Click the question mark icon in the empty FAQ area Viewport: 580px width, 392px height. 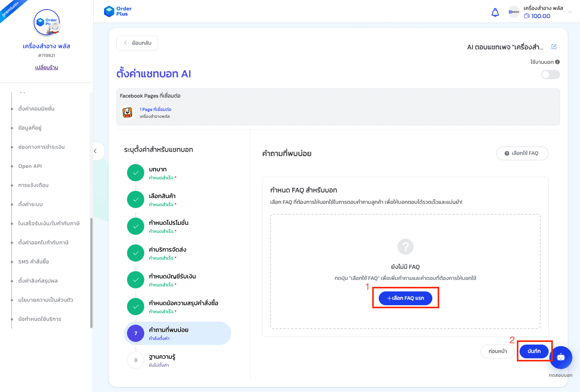point(405,247)
